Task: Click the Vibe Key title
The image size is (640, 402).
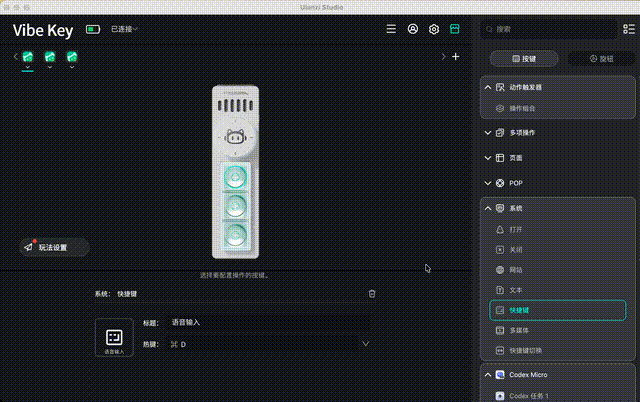Action: tap(43, 30)
